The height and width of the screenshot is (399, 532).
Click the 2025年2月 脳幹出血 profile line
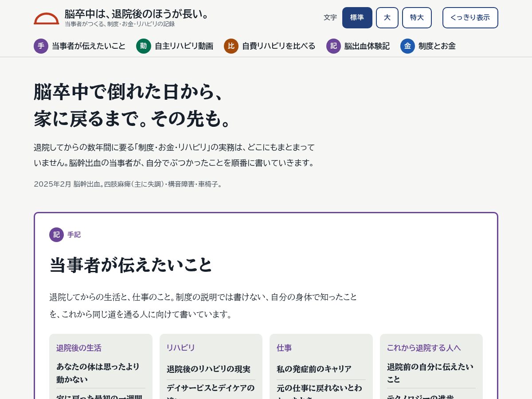coord(129,184)
